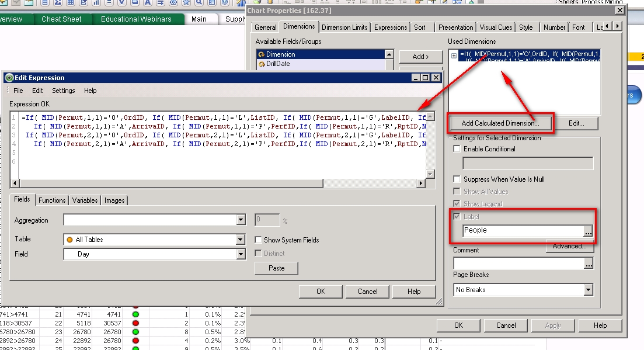
Task: Switch to the Functions tab
Action: click(x=52, y=200)
